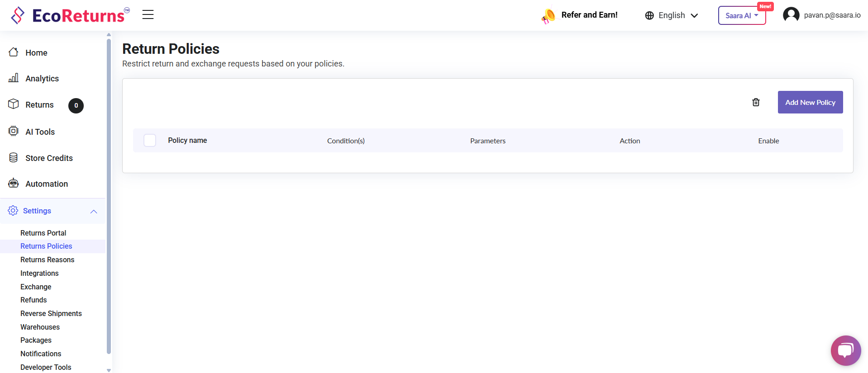Click the Add New Policy button
The height and width of the screenshot is (373, 868).
coord(810,102)
